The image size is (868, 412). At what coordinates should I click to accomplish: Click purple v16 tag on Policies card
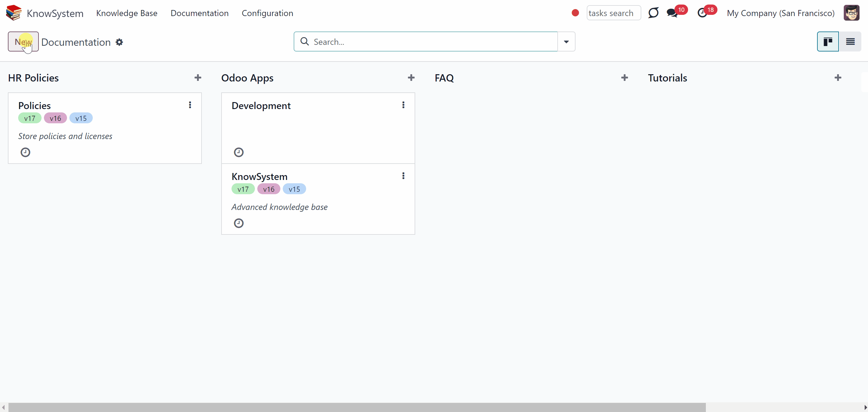(55, 118)
